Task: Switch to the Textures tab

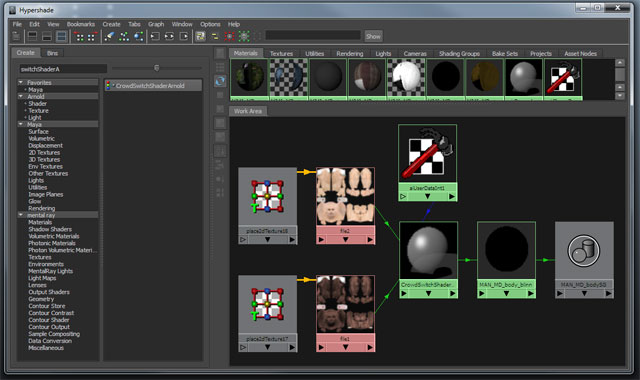Action: (281, 53)
